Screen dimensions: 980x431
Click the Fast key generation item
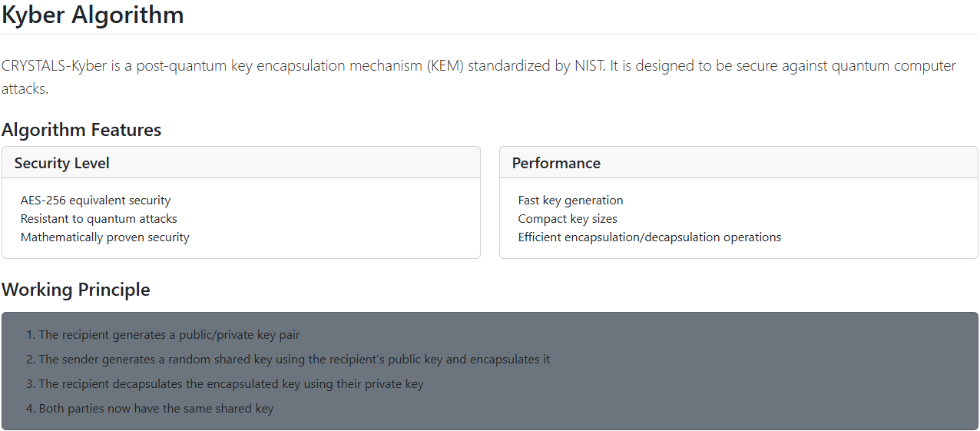click(x=571, y=201)
